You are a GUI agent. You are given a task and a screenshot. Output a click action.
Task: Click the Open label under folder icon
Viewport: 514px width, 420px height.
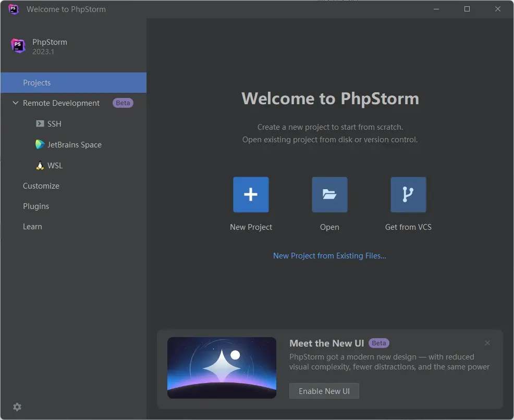(x=329, y=227)
